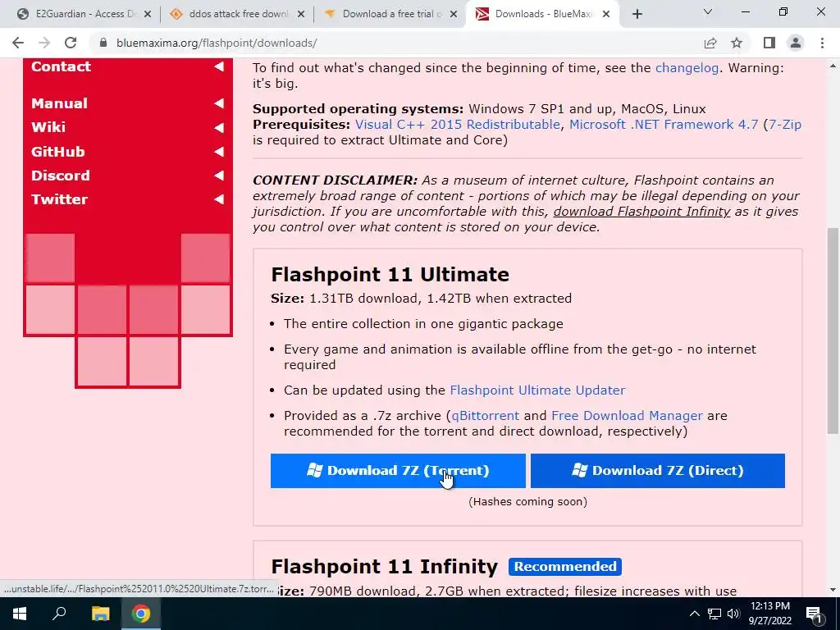Open the GitHub sidebar link
The image size is (840, 630).
pos(58,152)
